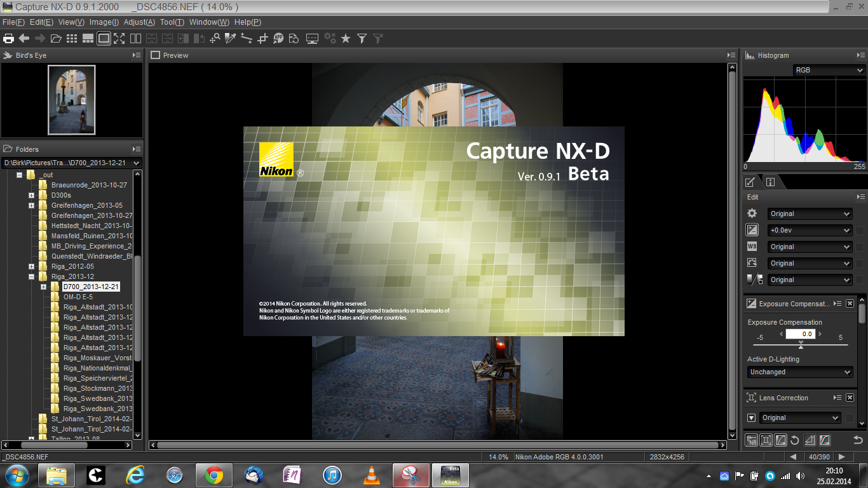Click the funnel filter icon

point(362,39)
